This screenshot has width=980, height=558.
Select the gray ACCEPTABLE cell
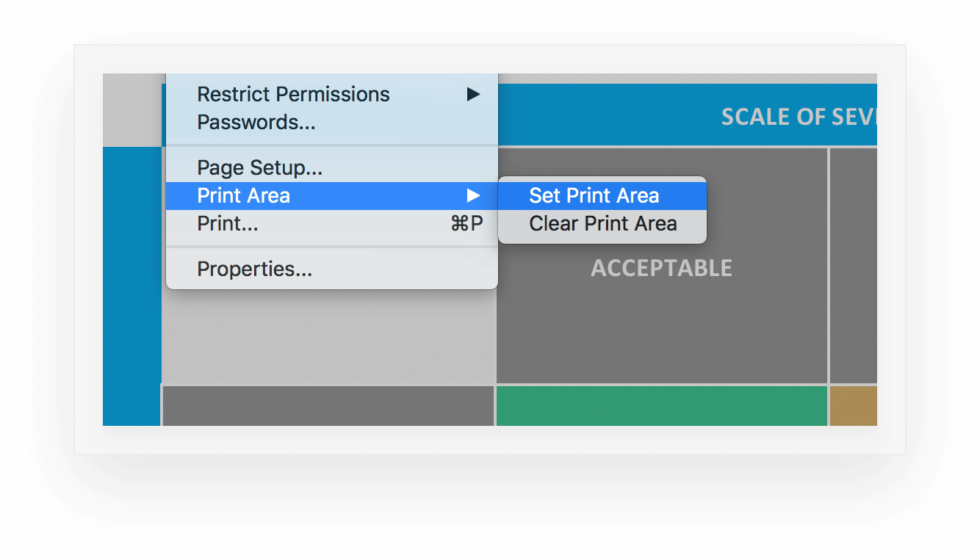(x=660, y=268)
